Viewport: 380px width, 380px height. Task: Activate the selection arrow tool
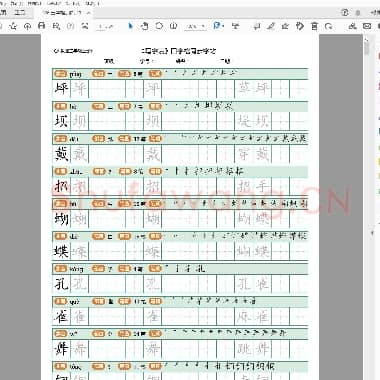(130, 26)
